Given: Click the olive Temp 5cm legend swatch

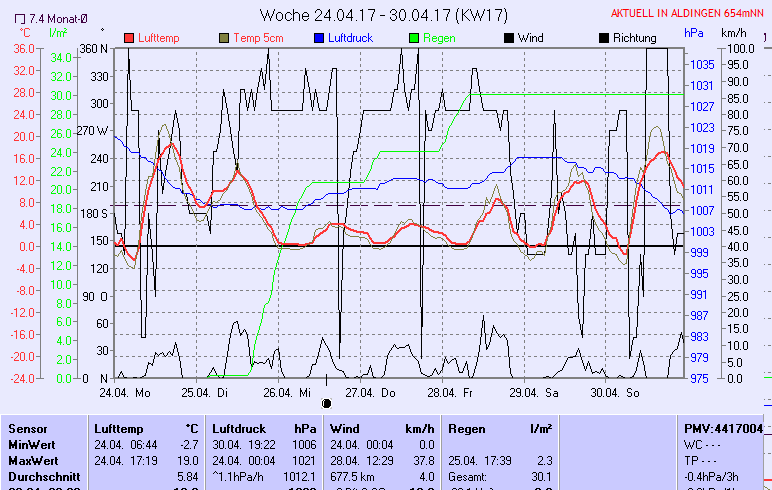Looking at the screenshot, I should (x=224, y=38).
